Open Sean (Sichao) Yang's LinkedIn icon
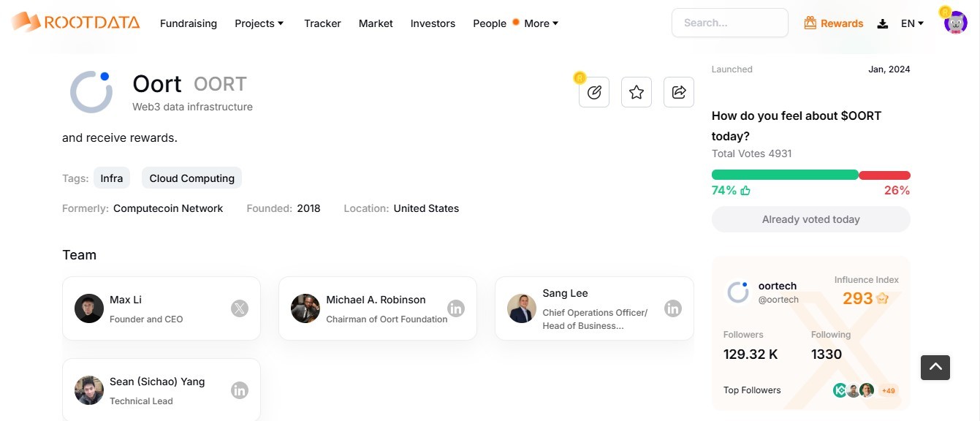This screenshot has height=421, width=980. pos(240,390)
